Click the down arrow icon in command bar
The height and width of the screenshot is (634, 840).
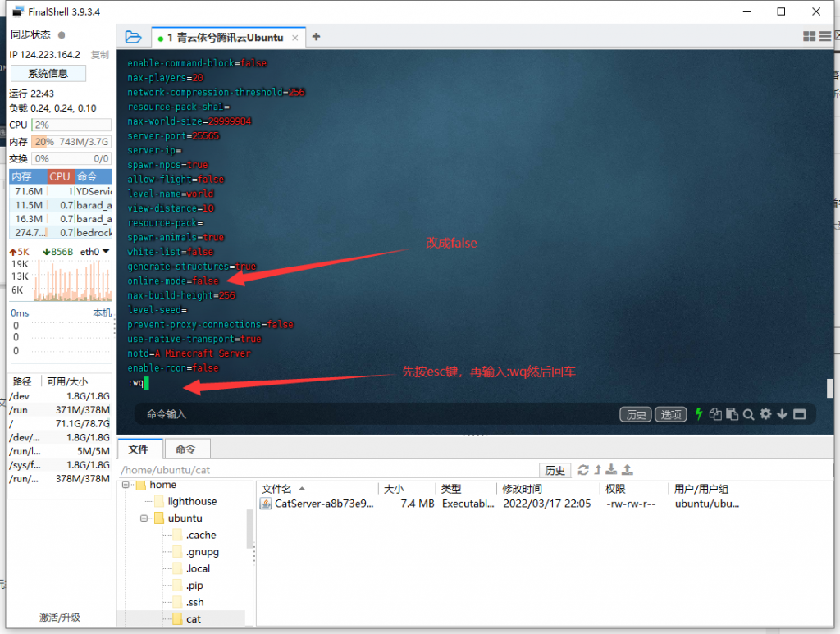[782, 414]
